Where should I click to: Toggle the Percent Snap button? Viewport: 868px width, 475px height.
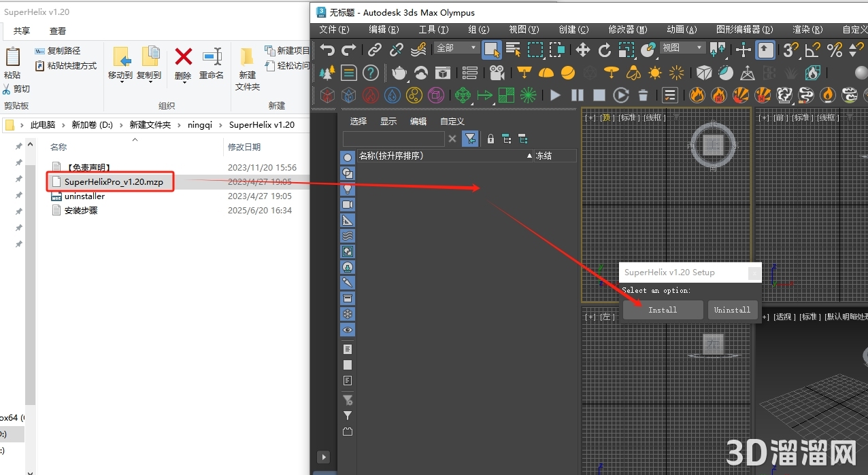(x=834, y=50)
